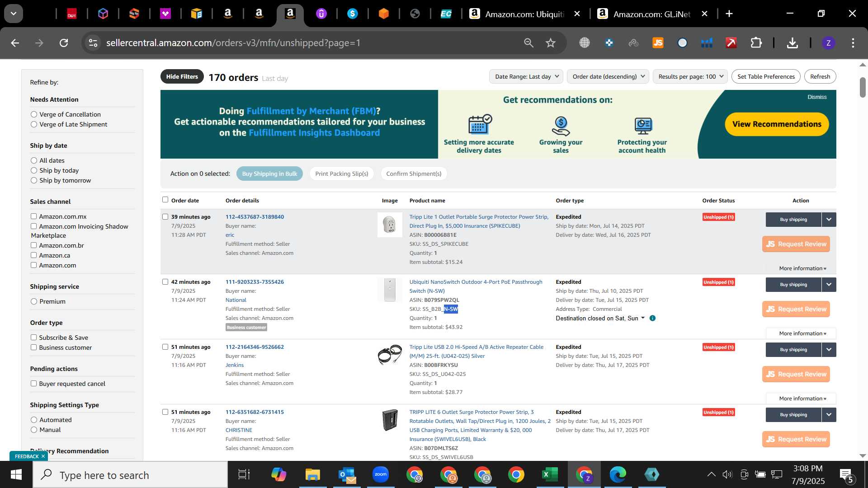Click the Task View taskbar icon
Image resolution: width=868 pixels, height=488 pixels.
tap(244, 475)
